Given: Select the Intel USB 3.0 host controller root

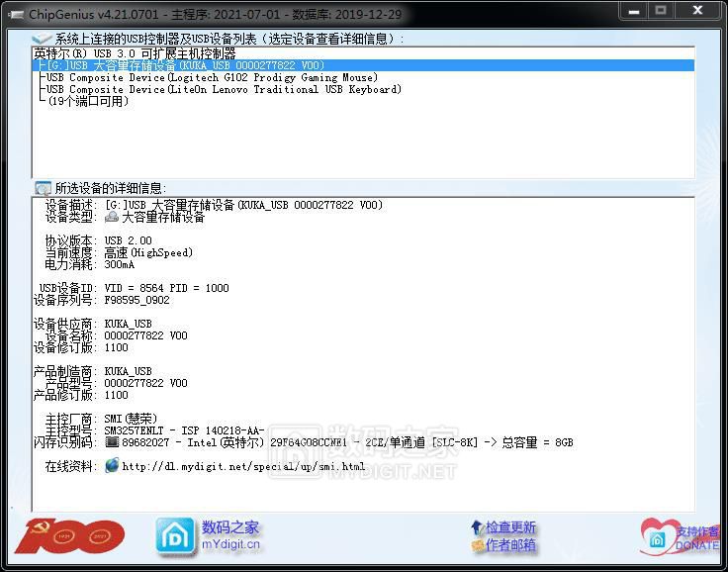Looking at the screenshot, I should [x=135, y=53].
